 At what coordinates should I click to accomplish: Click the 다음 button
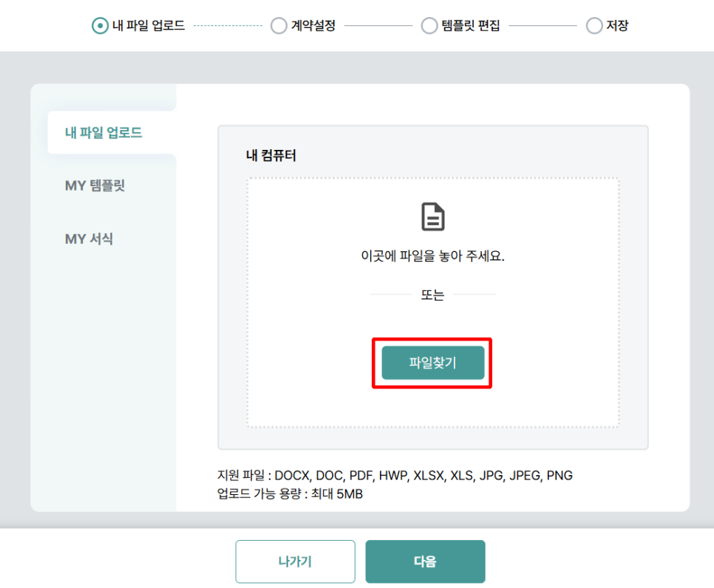425,561
